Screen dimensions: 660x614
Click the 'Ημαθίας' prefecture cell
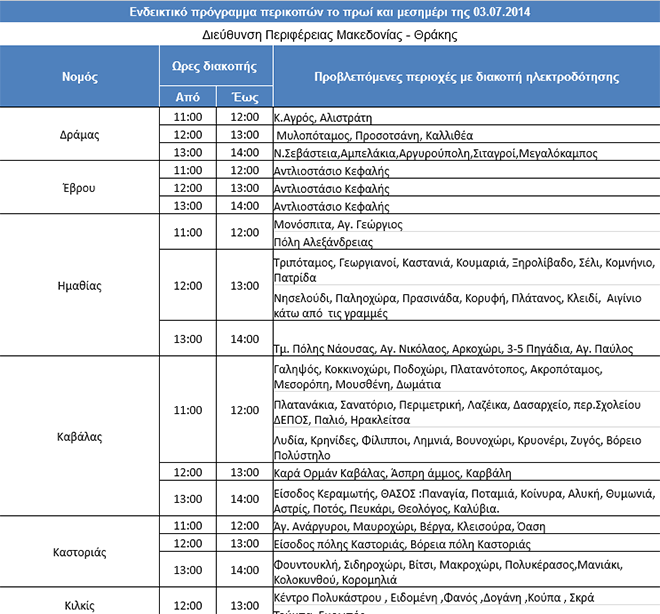pyautogui.click(x=79, y=285)
